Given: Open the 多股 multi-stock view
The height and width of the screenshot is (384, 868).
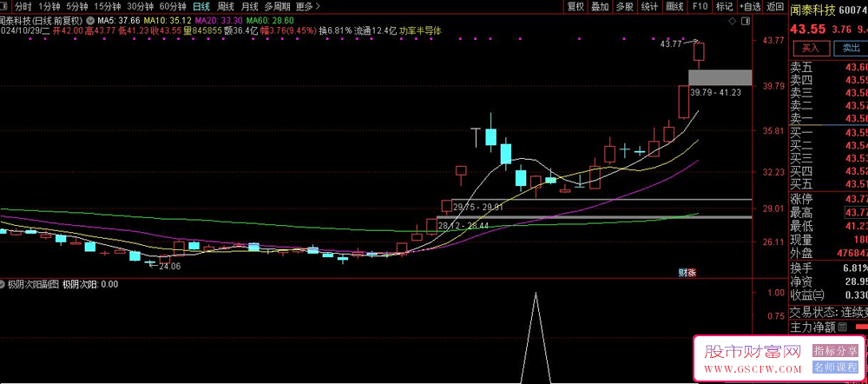Looking at the screenshot, I should (624, 7).
